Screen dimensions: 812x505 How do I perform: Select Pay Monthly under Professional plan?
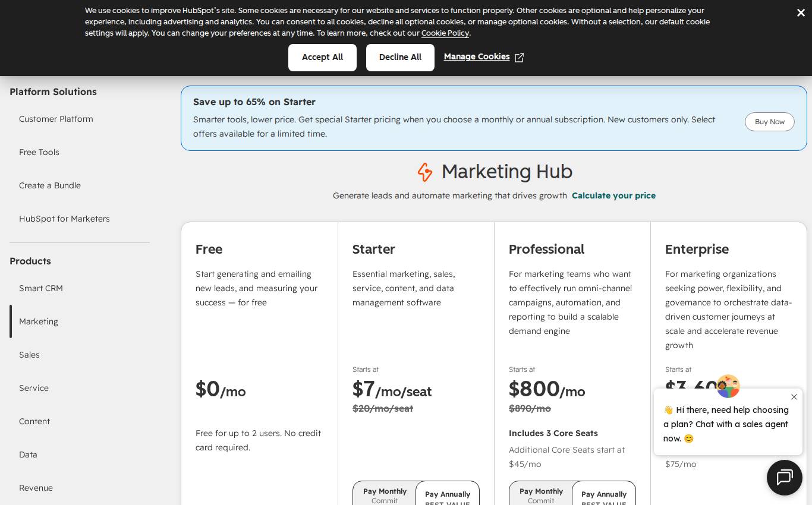(541, 494)
